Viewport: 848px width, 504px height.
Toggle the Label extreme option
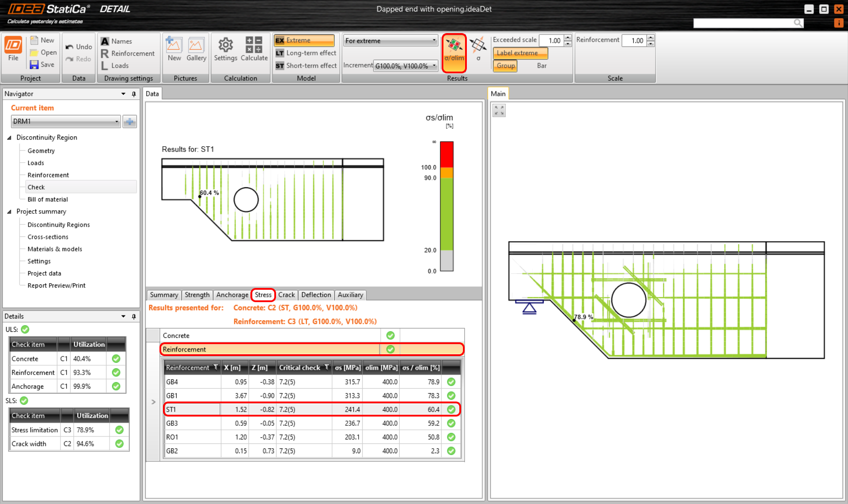pyautogui.click(x=520, y=53)
